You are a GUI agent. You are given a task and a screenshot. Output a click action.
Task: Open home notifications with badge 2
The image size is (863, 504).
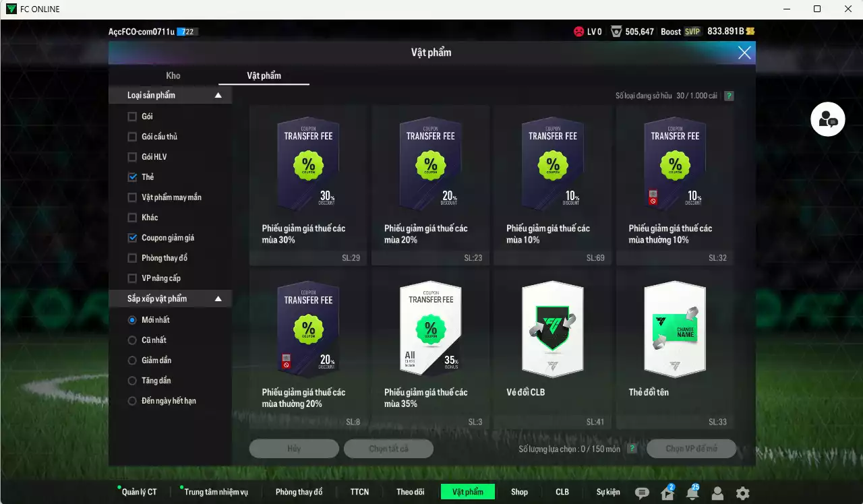[666, 493]
